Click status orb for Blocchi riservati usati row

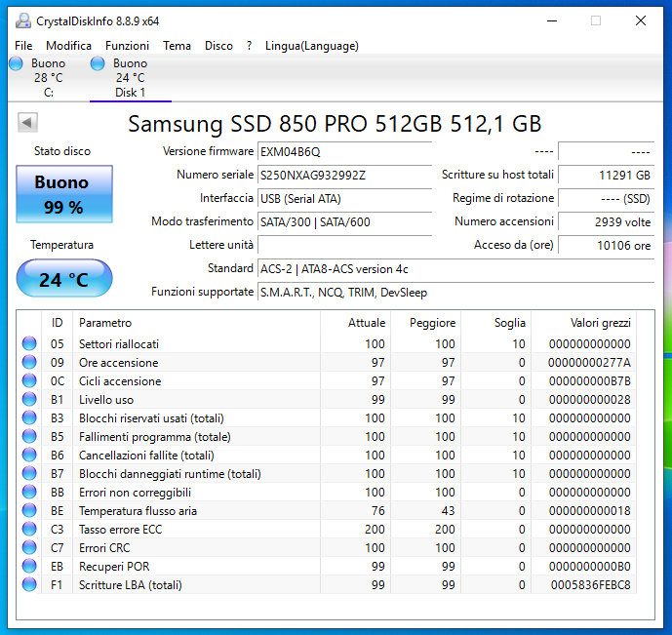(x=29, y=417)
